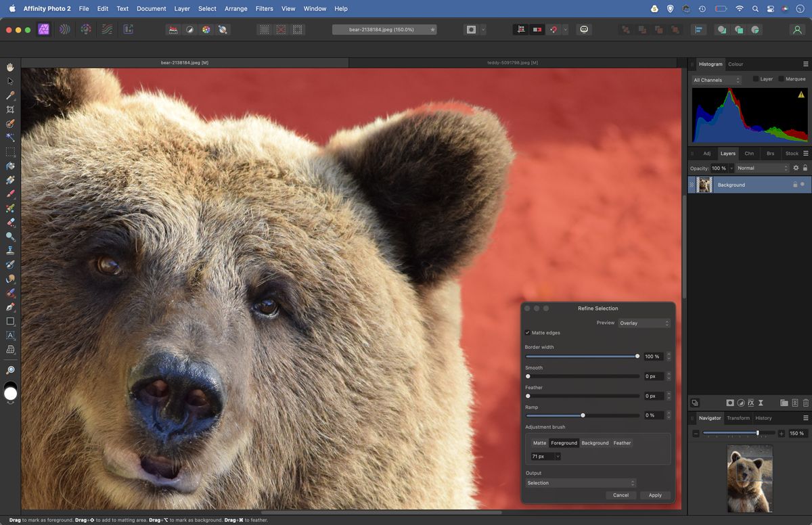Open the Filters menu
Screen dimensions: 812x525
point(264,8)
